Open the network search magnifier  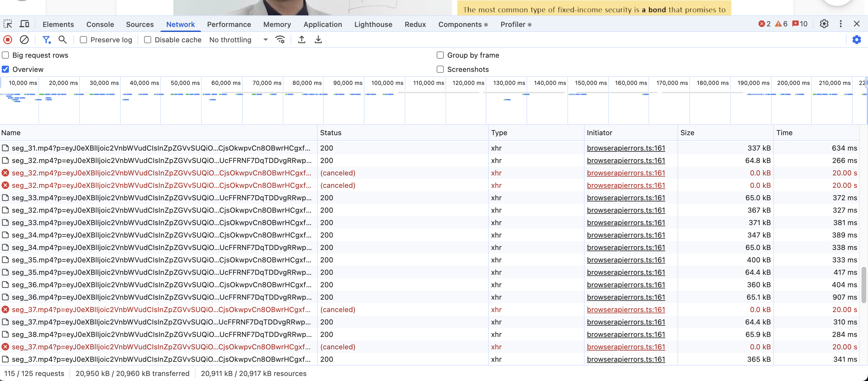pos(62,40)
